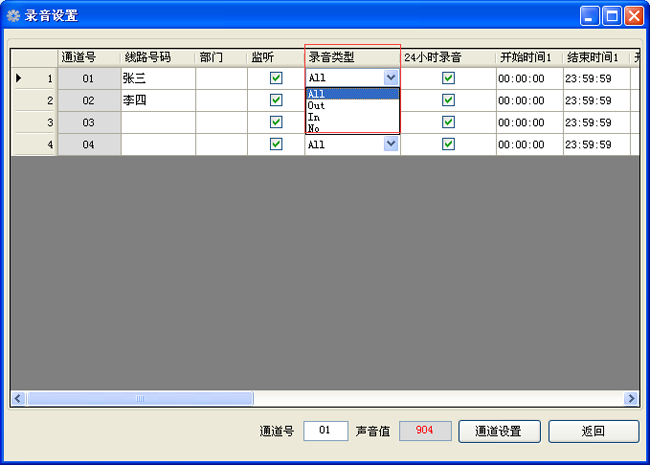This screenshot has width=650, height=465.
Task: Toggle 24小时录音 checkbox in row 4
Action: [x=448, y=144]
